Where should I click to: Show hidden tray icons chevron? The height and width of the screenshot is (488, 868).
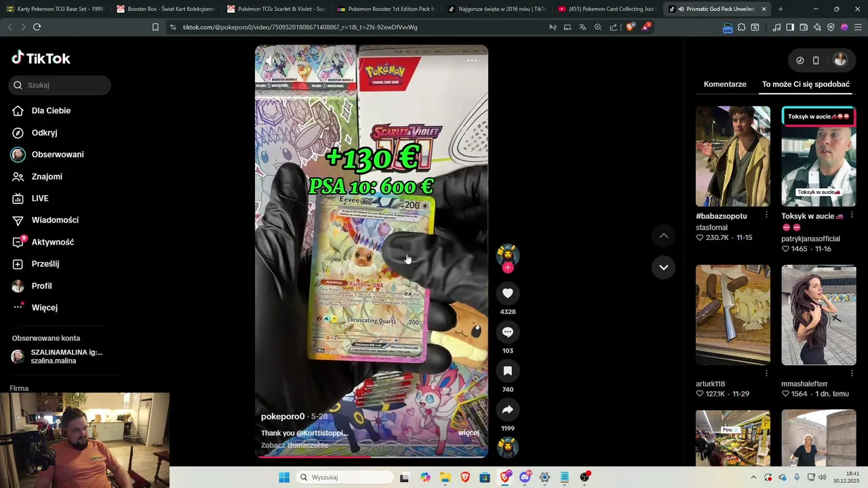(x=753, y=477)
